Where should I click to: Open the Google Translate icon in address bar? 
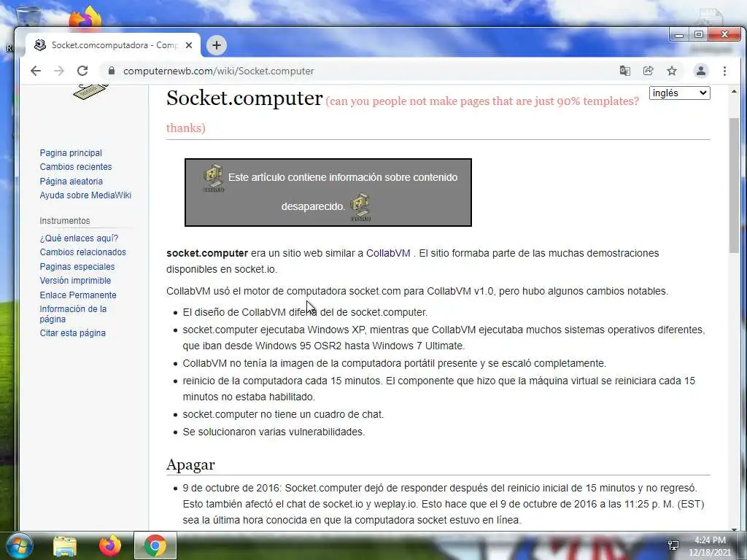coord(624,71)
